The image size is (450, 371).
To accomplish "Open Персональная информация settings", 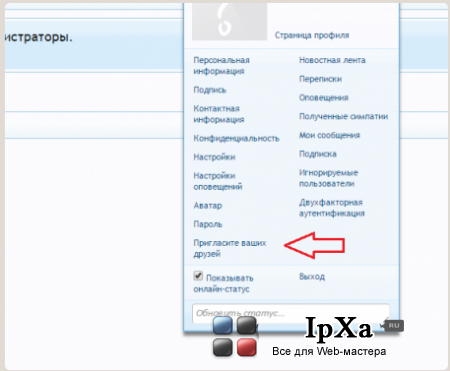I will point(221,66).
